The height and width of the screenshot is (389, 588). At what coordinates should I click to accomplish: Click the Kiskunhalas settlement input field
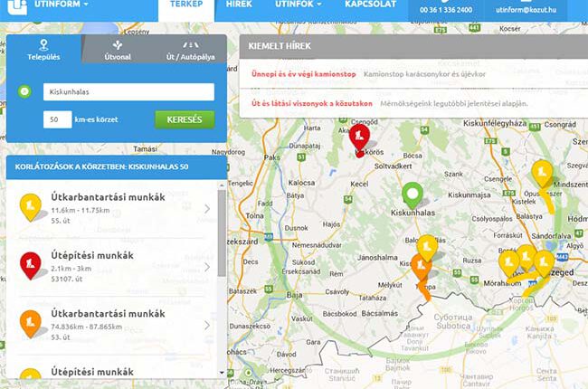coord(128,92)
